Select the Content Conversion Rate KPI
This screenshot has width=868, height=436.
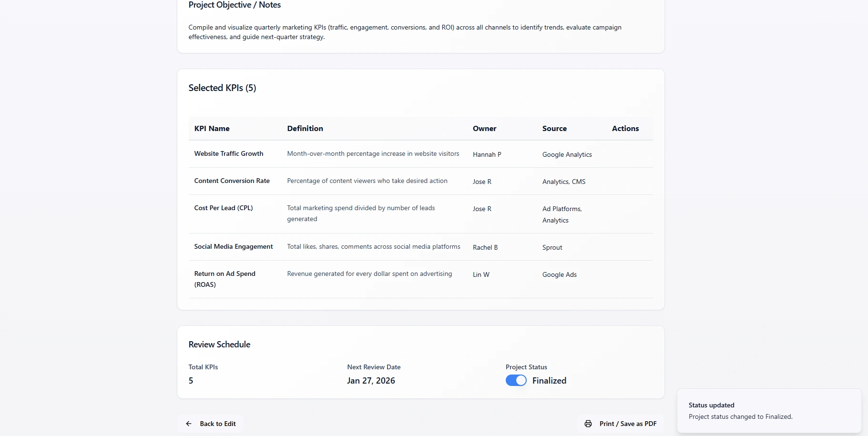point(232,181)
